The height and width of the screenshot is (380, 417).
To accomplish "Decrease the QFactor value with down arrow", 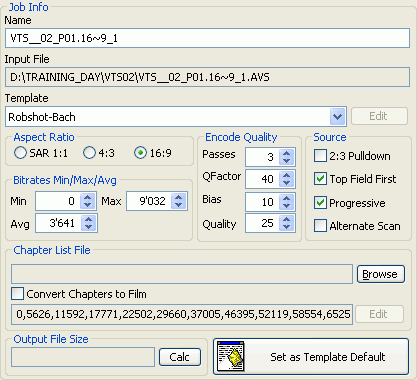I will click(x=287, y=183).
